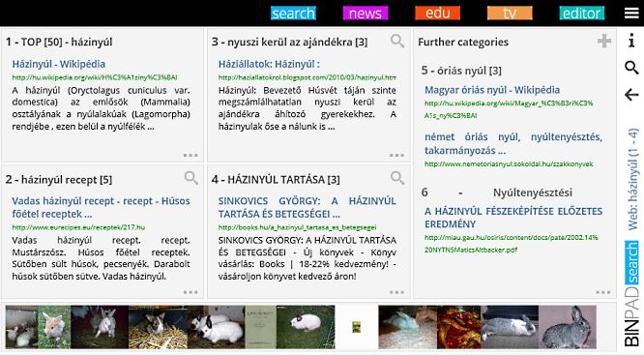Open the Házinyúl - Wikipédia link
Screen dimensions: 644x355
click(x=59, y=64)
